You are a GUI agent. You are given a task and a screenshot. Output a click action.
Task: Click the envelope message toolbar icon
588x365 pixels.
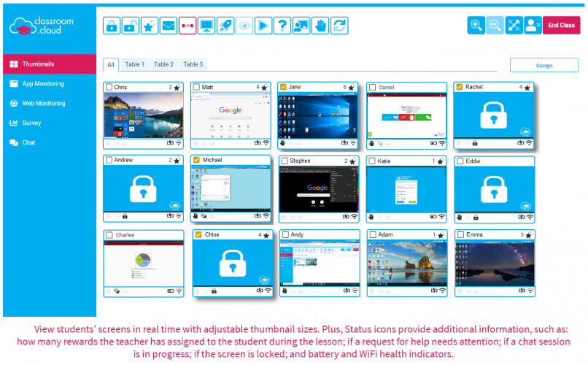(169, 26)
